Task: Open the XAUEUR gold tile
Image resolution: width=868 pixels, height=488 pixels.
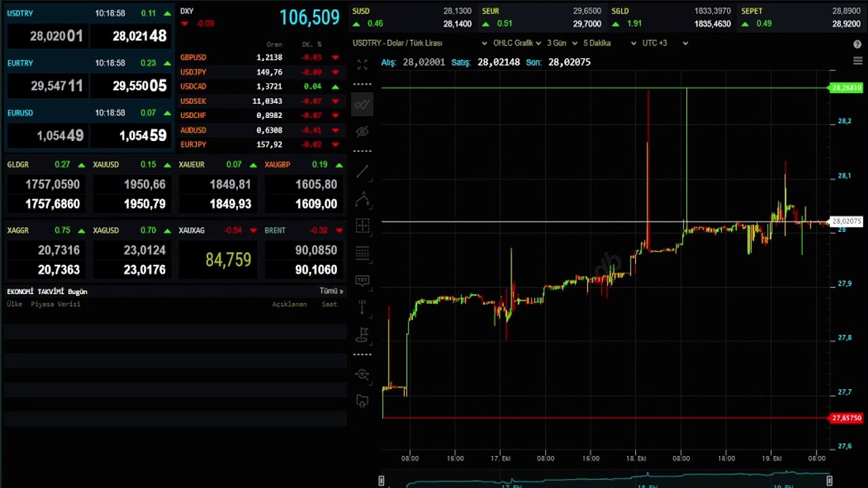Action: click(217, 186)
